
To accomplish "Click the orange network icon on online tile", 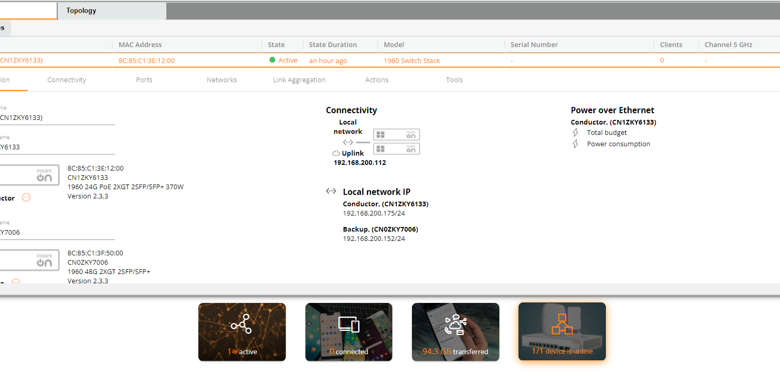I will (562, 324).
